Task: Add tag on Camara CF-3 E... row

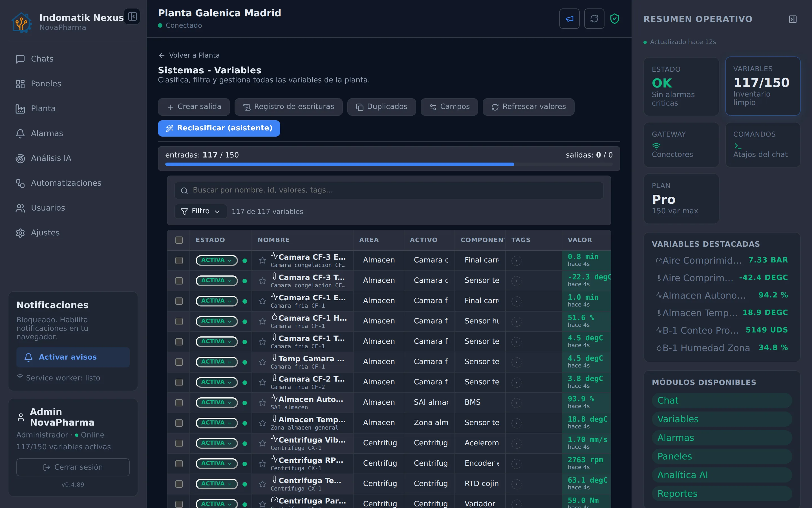Action: (517, 260)
